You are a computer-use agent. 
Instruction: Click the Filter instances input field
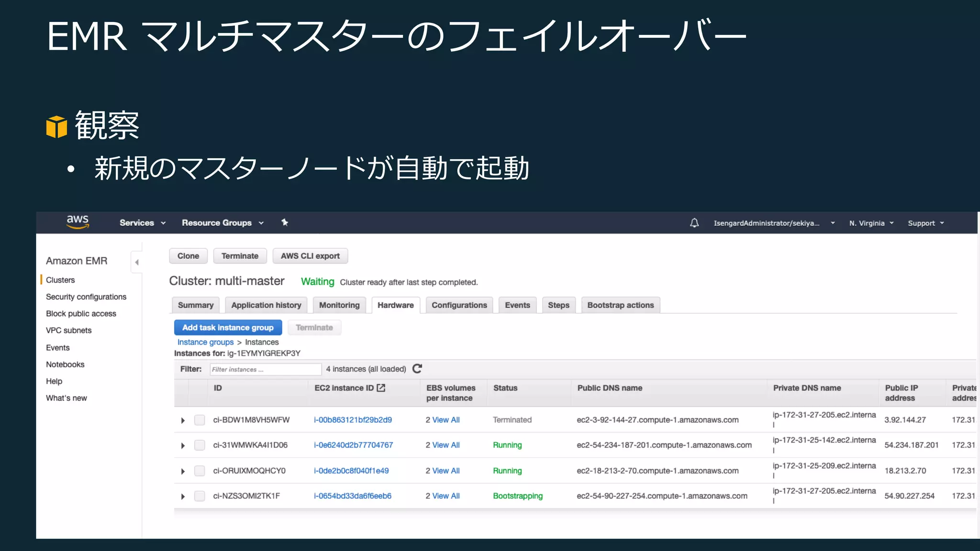pos(265,369)
